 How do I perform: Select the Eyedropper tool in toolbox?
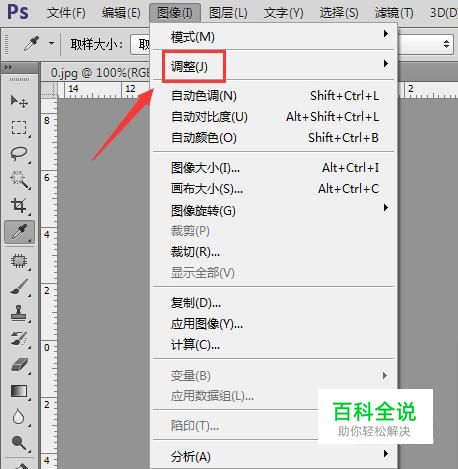click(19, 232)
